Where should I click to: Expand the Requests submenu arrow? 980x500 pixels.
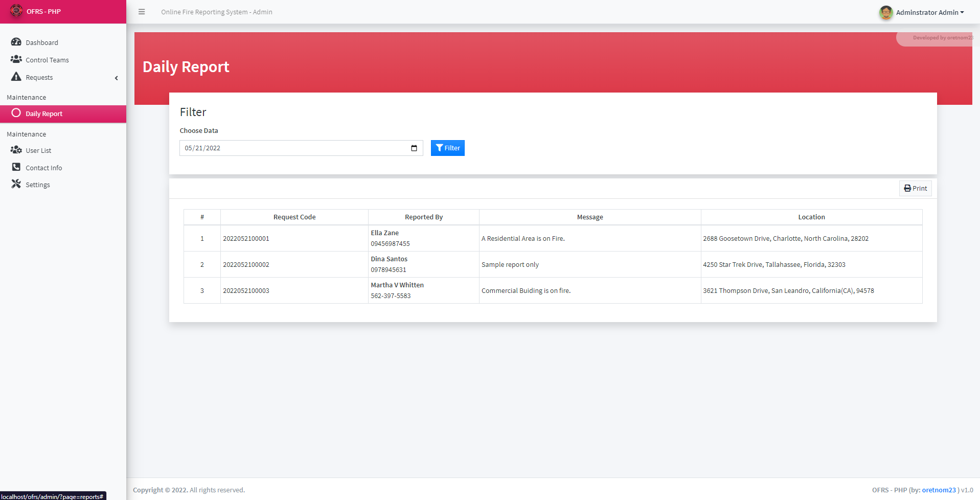coord(117,78)
